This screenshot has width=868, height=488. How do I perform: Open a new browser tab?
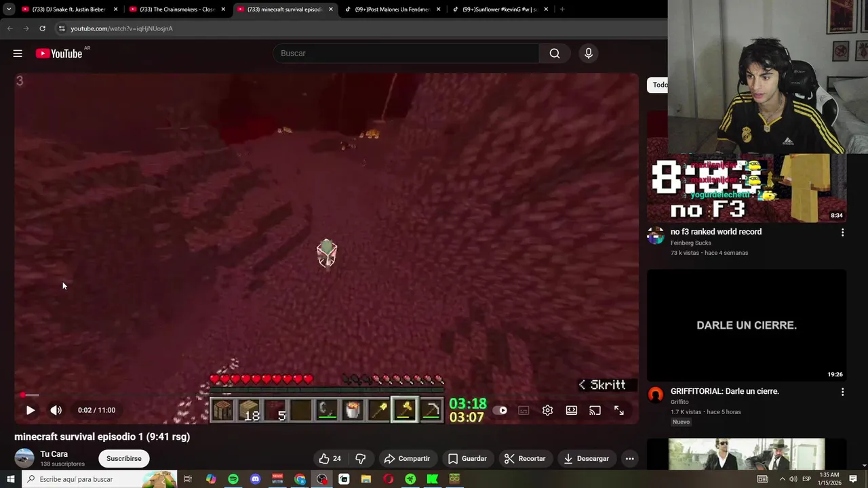(562, 9)
